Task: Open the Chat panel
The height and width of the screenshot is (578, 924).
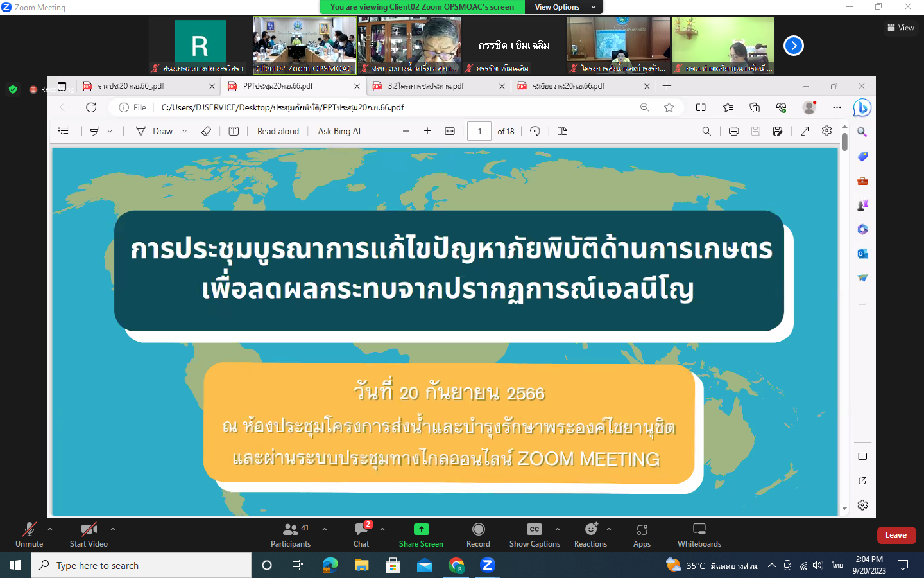Action: 361,529
